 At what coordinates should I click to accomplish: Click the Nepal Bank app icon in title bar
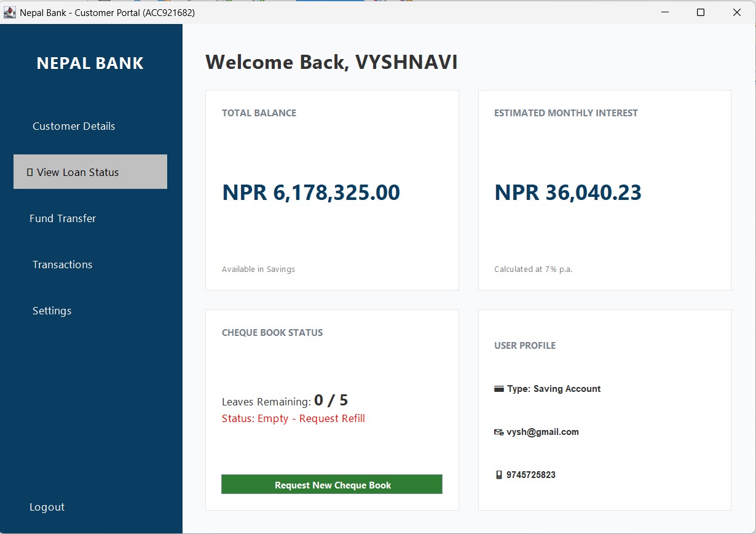pyautogui.click(x=10, y=12)
